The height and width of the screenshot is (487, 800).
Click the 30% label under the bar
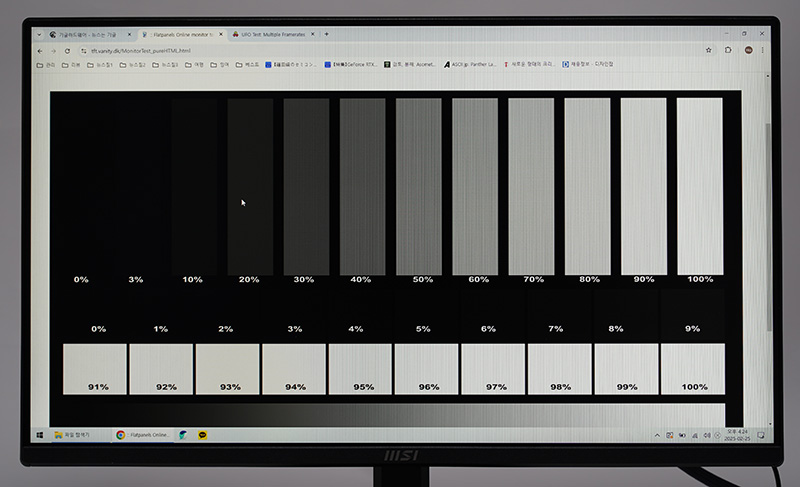[304, 279]
